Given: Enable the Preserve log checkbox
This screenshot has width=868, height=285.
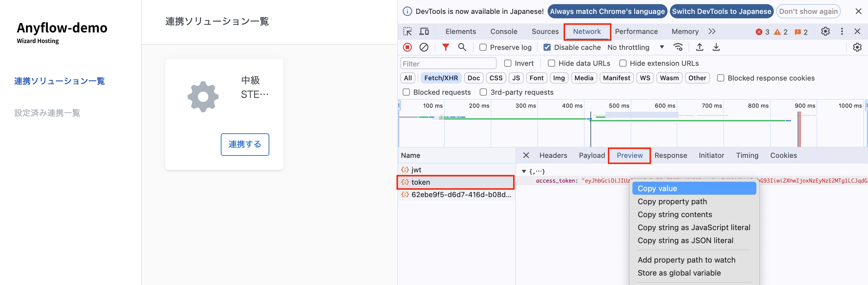Looking at the screenshot, I should pos(483,47).
